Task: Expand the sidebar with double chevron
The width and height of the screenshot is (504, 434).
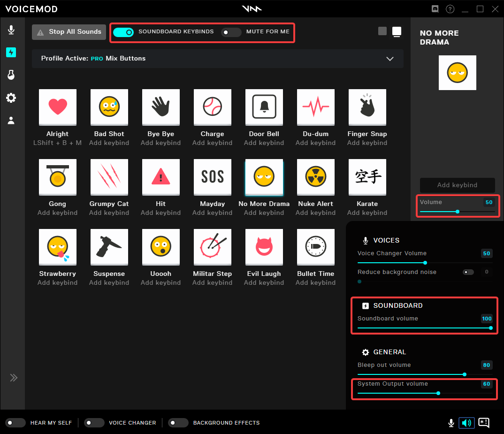Action: [x=14, y=378]
